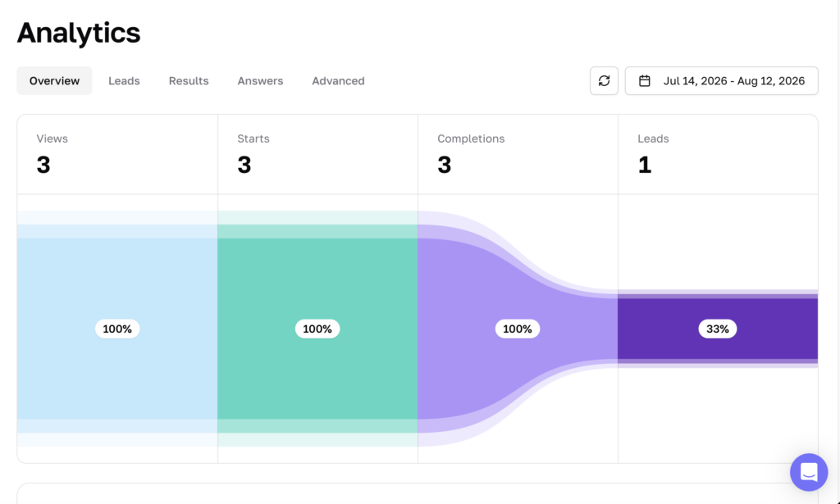Go to the Answers tab
The image size is (840, 504).
click(x=260, y=81)
